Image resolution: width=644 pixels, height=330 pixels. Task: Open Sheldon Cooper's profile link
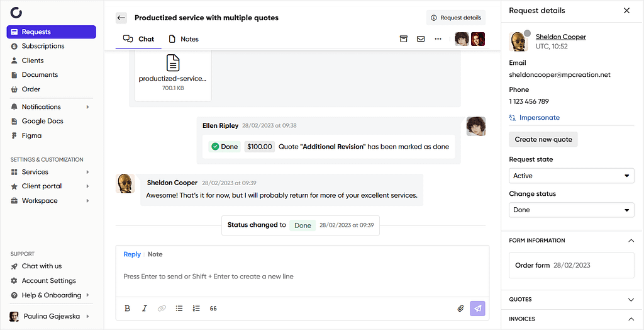560,37
